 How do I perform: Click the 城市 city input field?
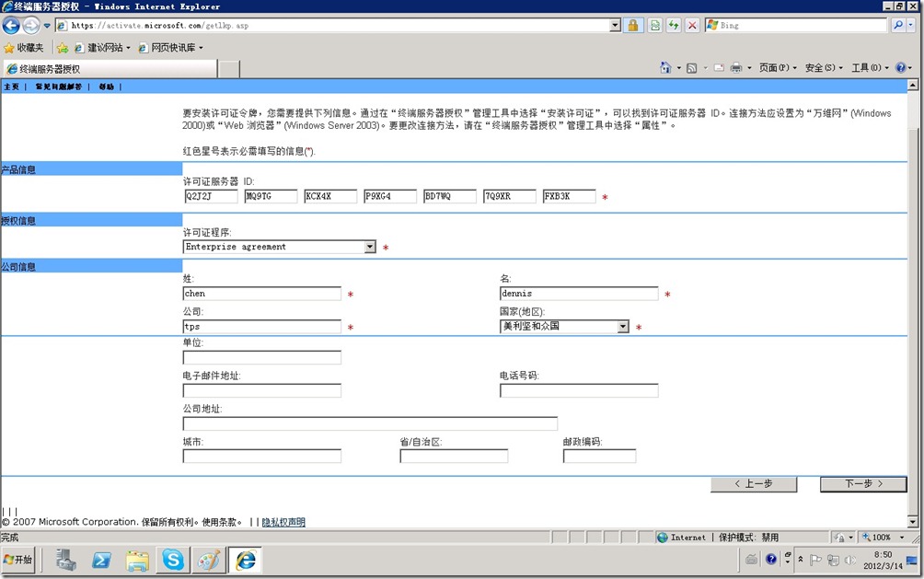click(x=261, y=457)
